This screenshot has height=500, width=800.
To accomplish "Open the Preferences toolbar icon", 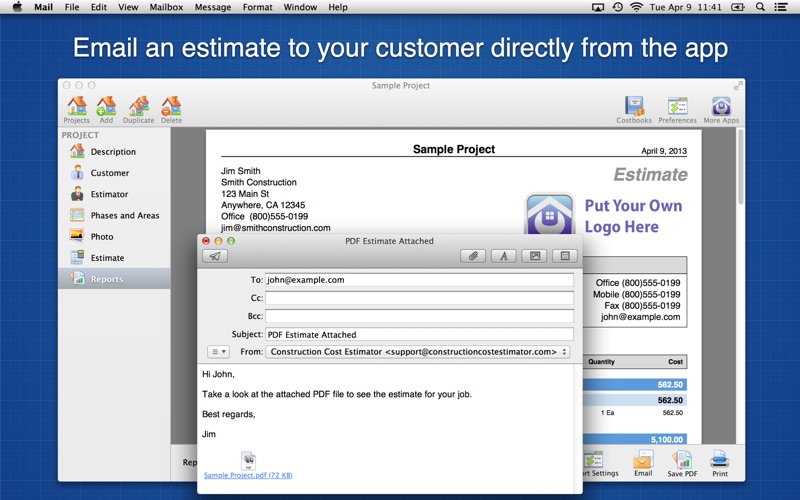I will coord(677,108).
